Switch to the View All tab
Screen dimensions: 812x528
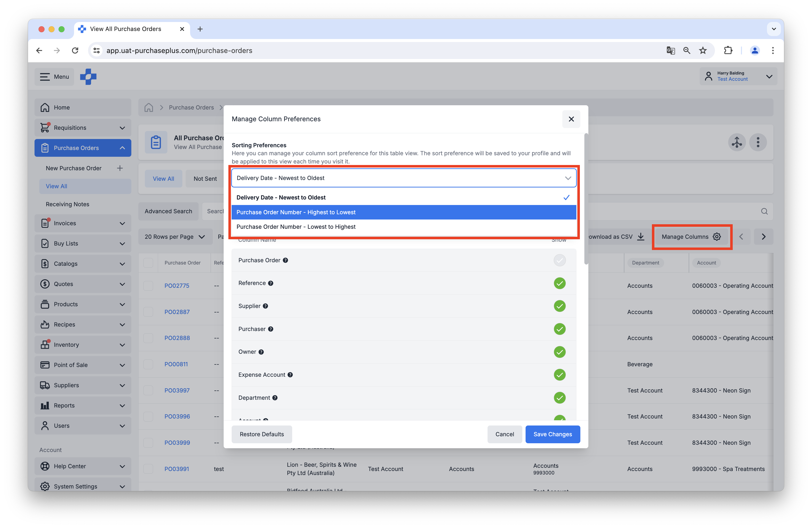(163, 178)
